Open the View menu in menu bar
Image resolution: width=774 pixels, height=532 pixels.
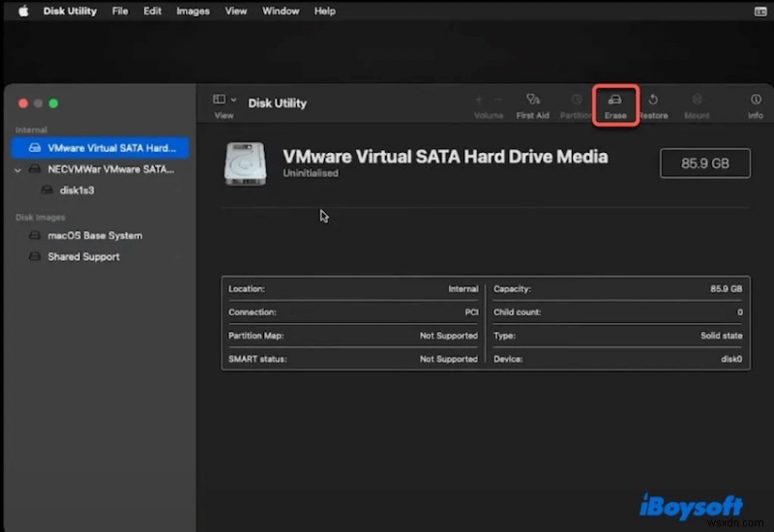click(x=236, y=11)
